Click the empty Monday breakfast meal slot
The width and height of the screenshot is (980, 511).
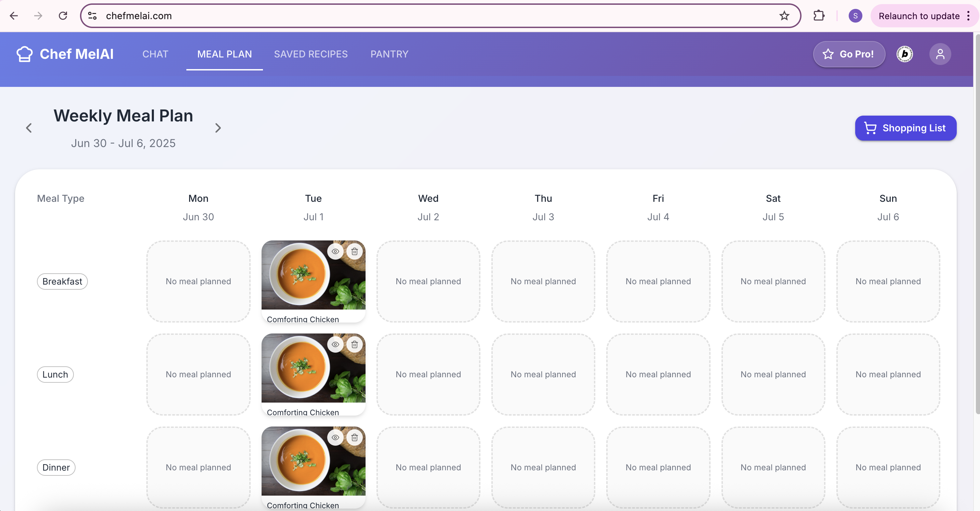[198, 281]
